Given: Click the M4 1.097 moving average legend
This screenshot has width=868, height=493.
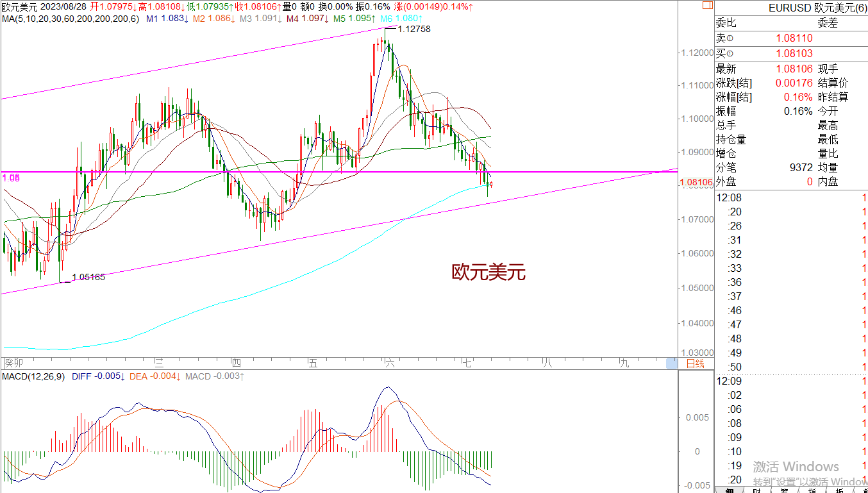Looking at the screenshot, I should tap(308, 19).
